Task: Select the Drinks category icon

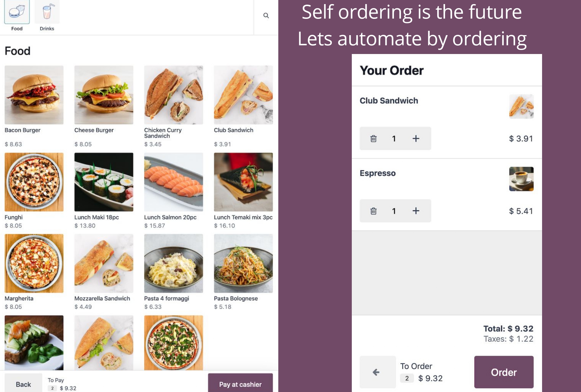Action: [47, 12]
